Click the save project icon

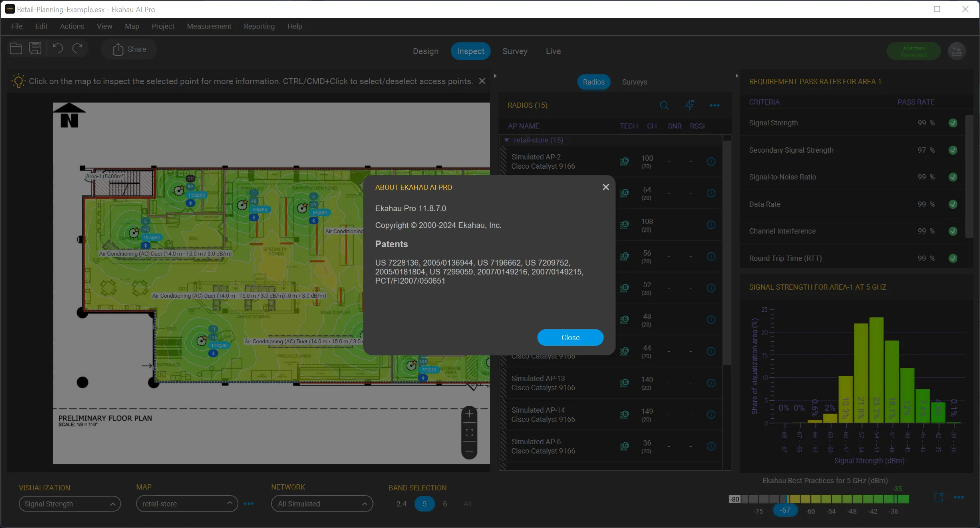pyautogui.click(x=35, y=49)
